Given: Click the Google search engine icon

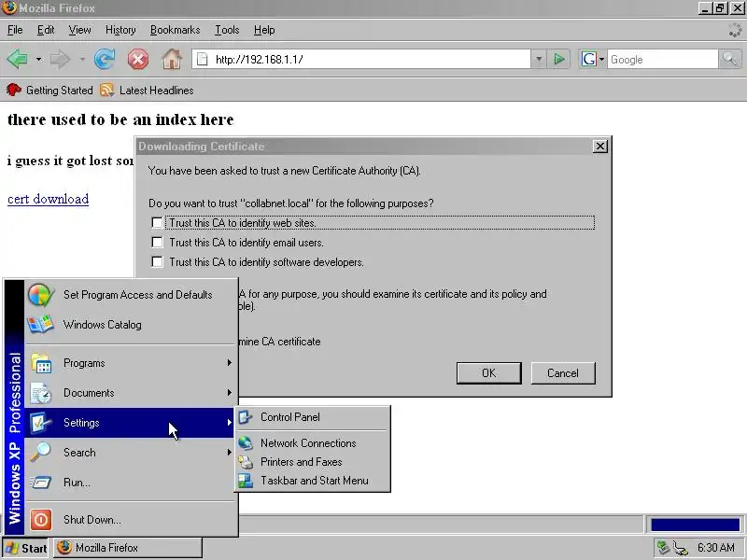Looking at the screenshot, I should [589, 59].
